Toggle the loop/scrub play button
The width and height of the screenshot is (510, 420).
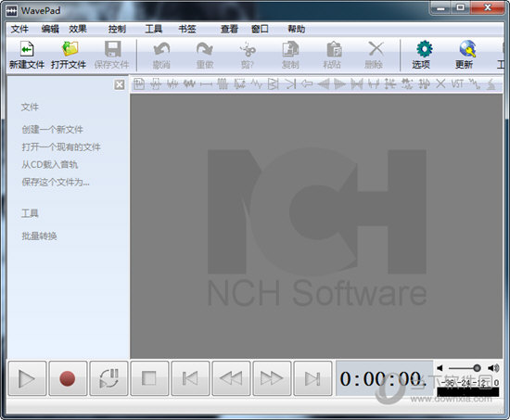coord(108,378)
